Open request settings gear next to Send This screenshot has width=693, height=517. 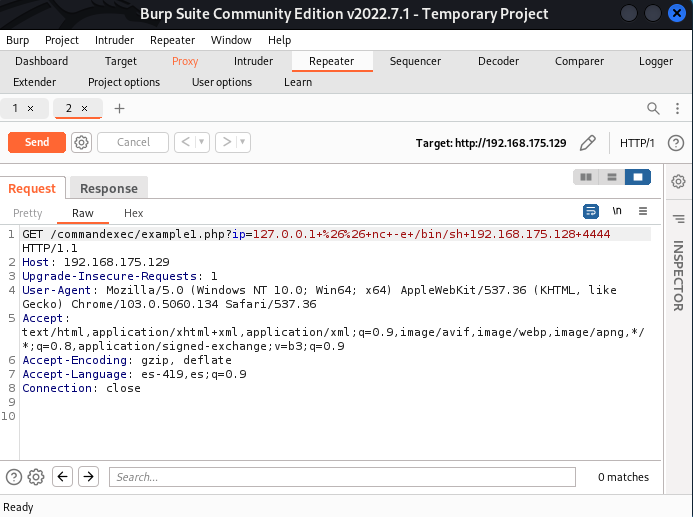pos(81,142)
